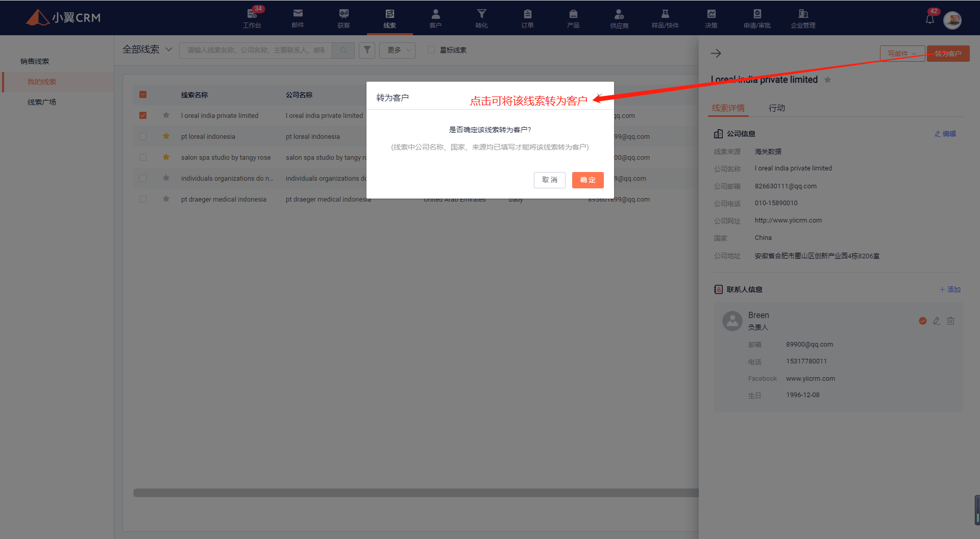Open the 供应商 suppliers module
The height and width of the screenshot is (539, 980).
point(619,18)
